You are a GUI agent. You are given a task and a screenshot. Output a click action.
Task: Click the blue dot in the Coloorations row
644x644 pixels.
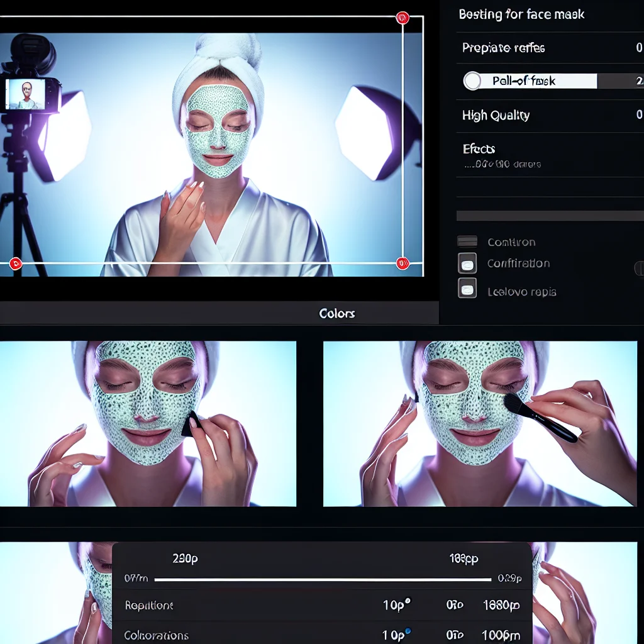(x=408, y=631)
